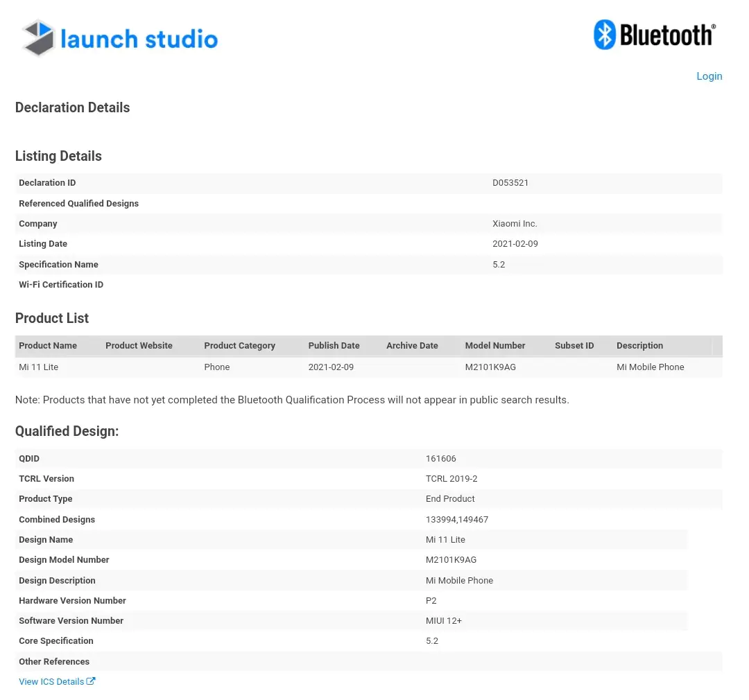The width and height of the screenshot is (749, 700).
Task: Select Specification Name value 5.2
Action: coord(499,265)
